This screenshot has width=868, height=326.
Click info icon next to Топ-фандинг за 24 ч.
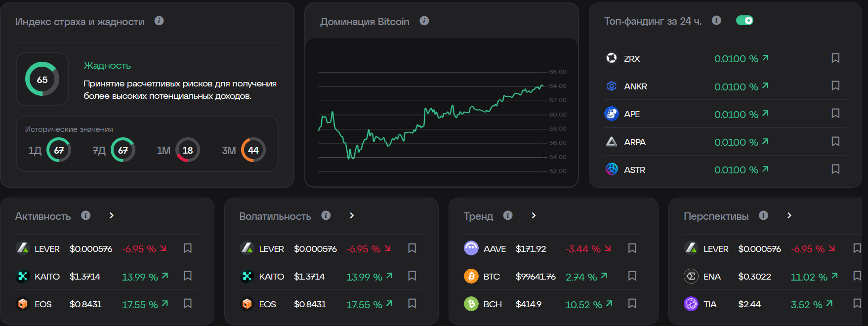pos(716,20)
